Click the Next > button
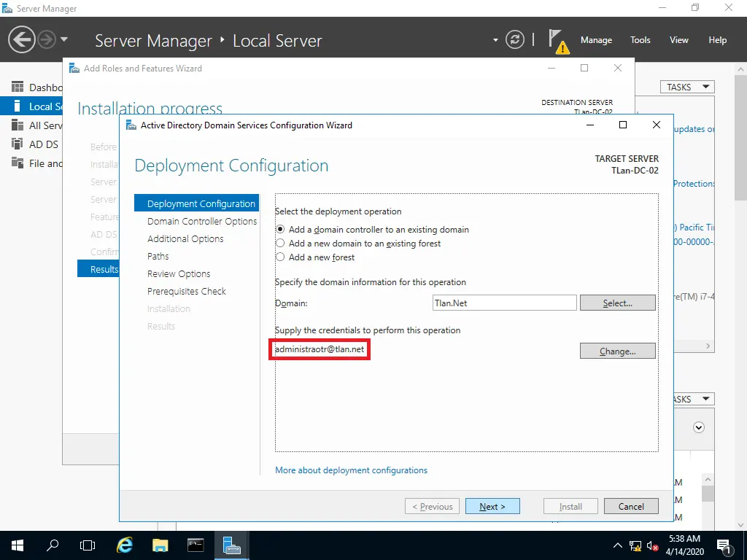Screen dimensions: 747x560 click(x=492, y=506)
